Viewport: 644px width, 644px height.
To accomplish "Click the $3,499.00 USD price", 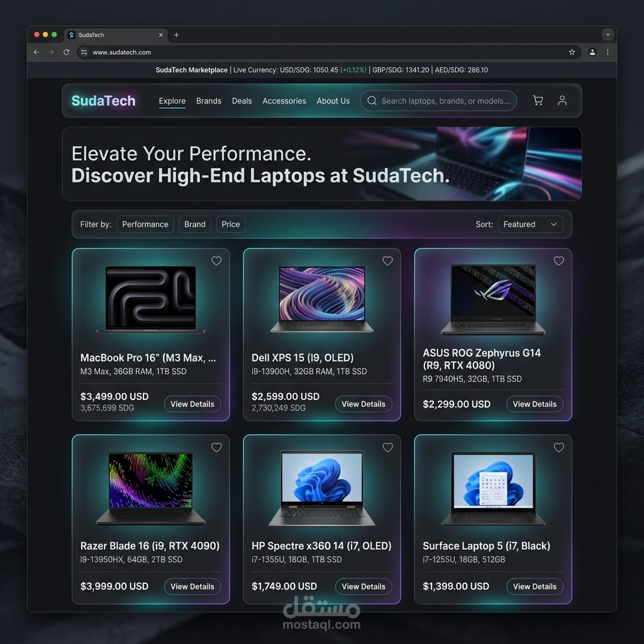I will (x=114, y=396).
